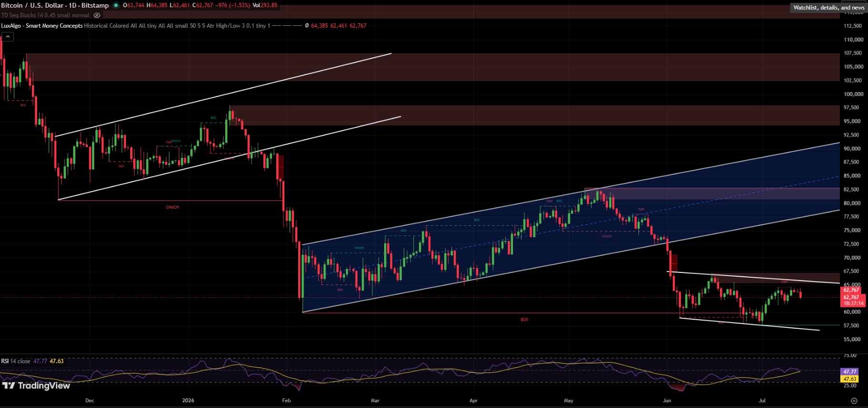Click the Feb label on the time axis
868x408 pixels.
[286, 401]
